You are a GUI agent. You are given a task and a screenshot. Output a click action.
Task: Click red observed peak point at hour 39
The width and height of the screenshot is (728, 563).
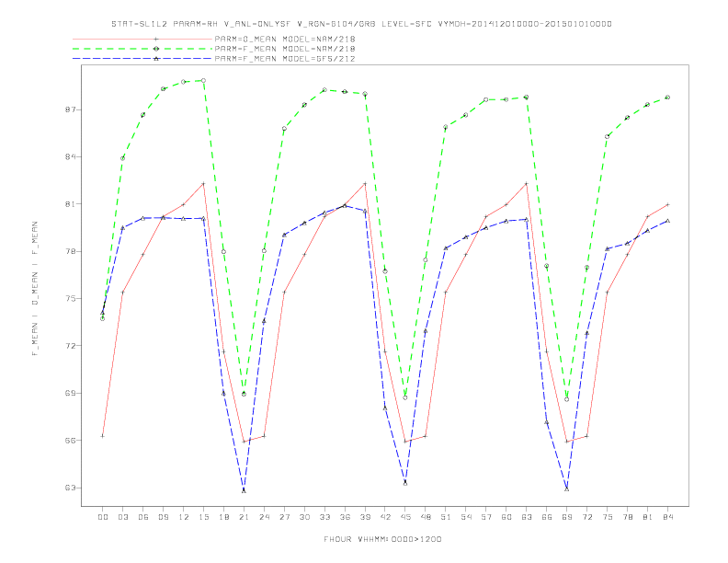[365, 184]
